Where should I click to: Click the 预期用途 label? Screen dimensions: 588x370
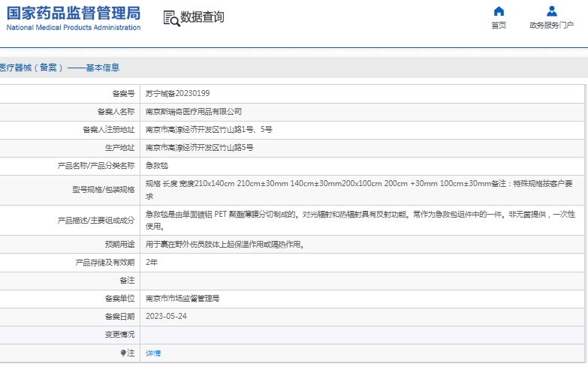119,245
